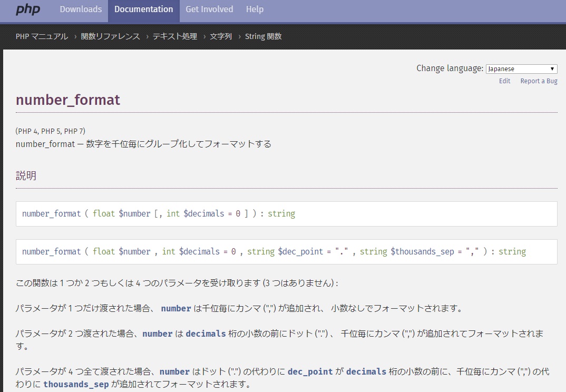The image size is (566, 392).
Task: Go to PHP マニュアル breadcrumb
Action: click(42, 36)
